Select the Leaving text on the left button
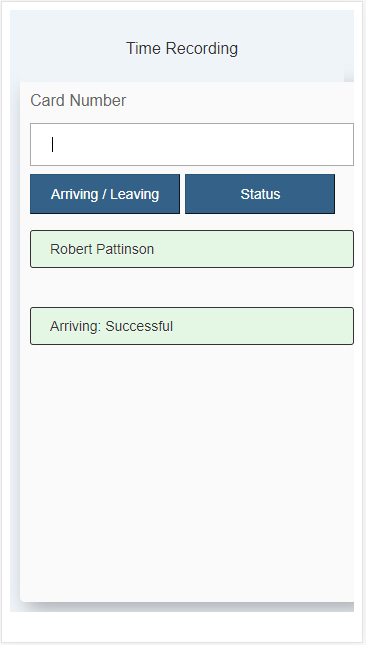Screen dimensions: 366x645 (134, 194)
